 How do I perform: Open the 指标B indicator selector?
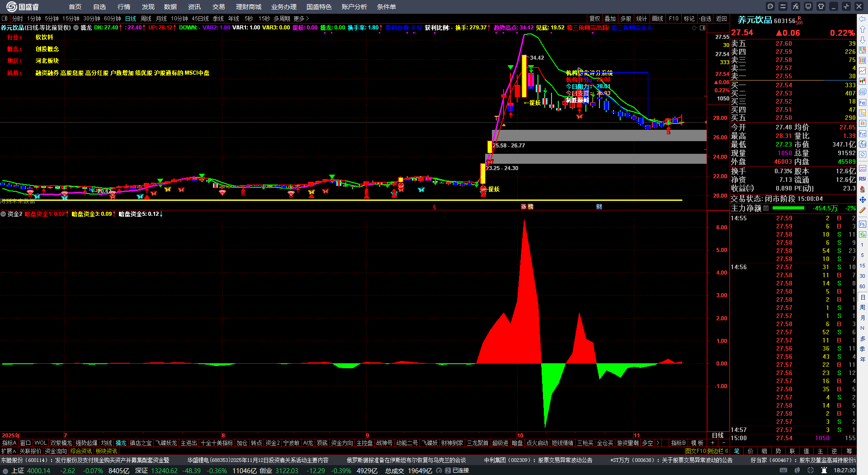(x=678, y=443)
